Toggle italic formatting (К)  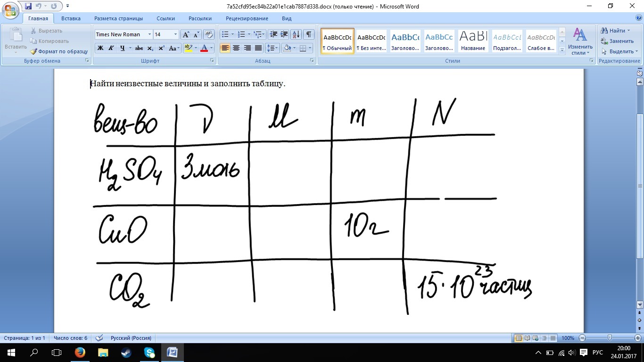click(x=111, y=48)
